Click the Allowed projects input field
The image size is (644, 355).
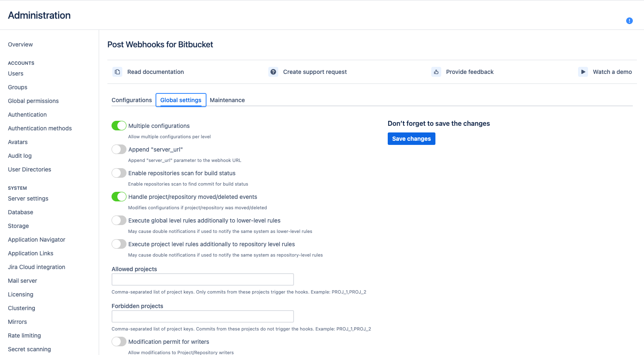(x=203, y=279)
